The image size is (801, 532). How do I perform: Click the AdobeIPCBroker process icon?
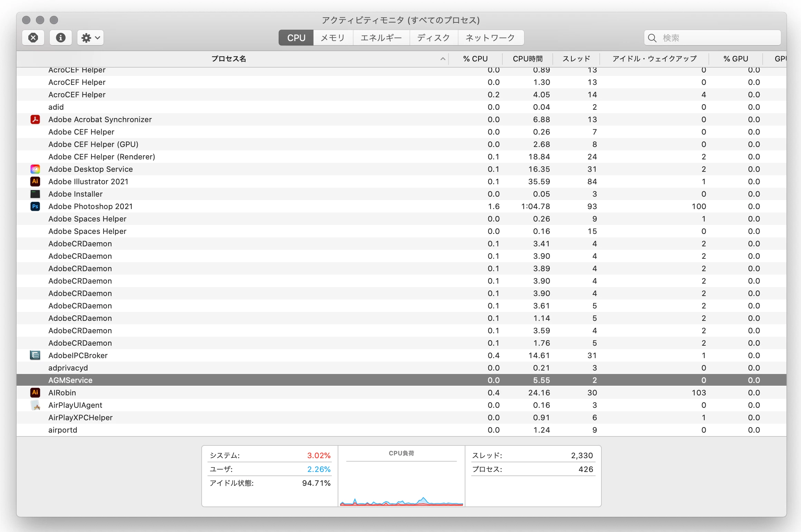tap(35, 355)
